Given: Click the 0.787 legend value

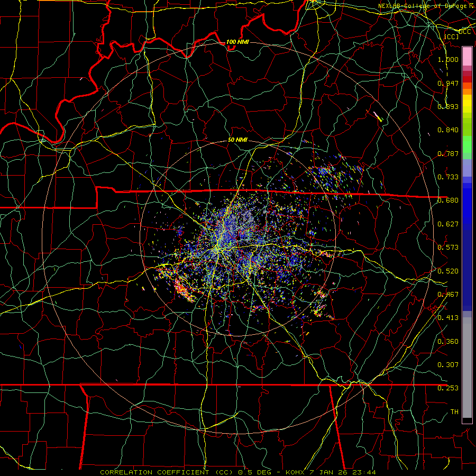Looking at the screenshot, I should click(x=448, y=153).
